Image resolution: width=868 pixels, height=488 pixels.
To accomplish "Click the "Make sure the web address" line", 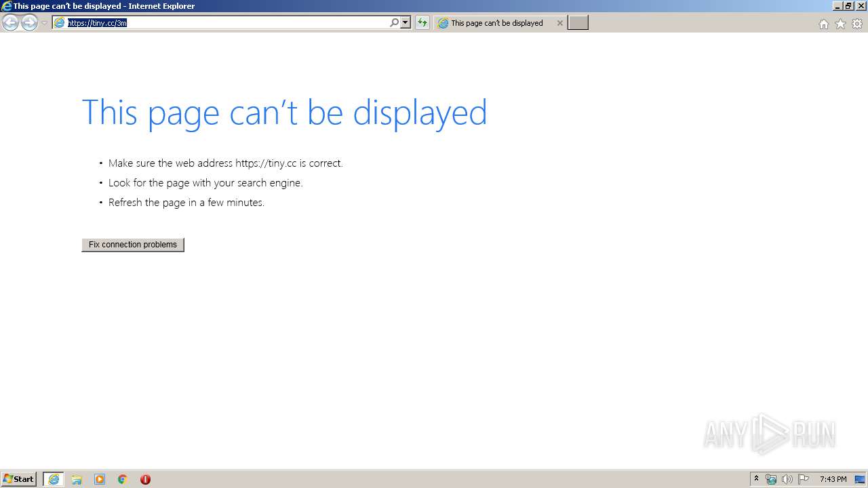I will pyautogui.click(x=226, y=163).
